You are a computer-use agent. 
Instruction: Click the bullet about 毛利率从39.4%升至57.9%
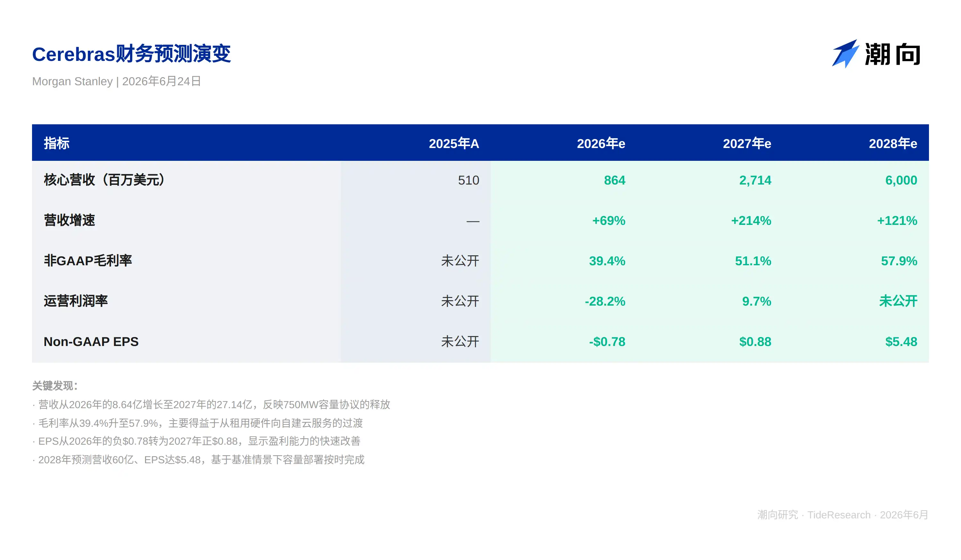click(x=198, y=423)
